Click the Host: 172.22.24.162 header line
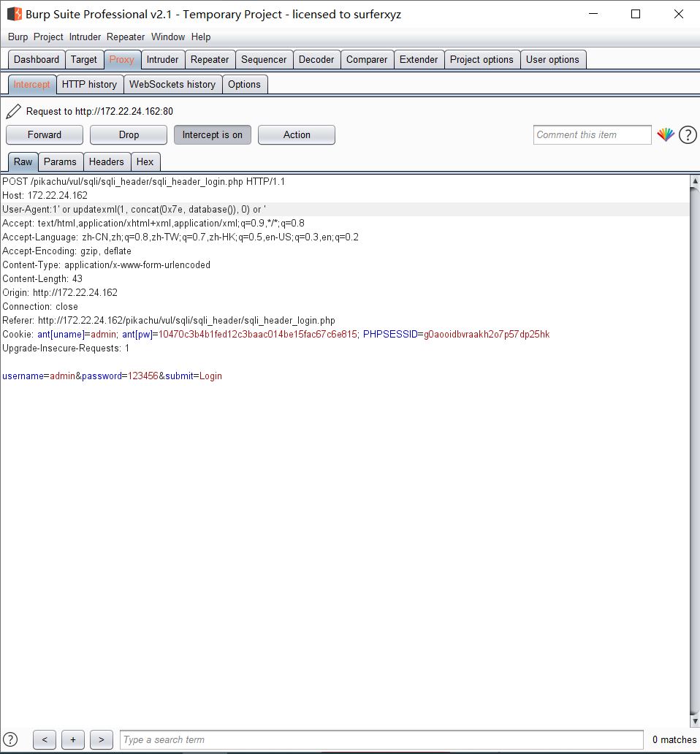700x754 pixels. [x=45, y=196]
